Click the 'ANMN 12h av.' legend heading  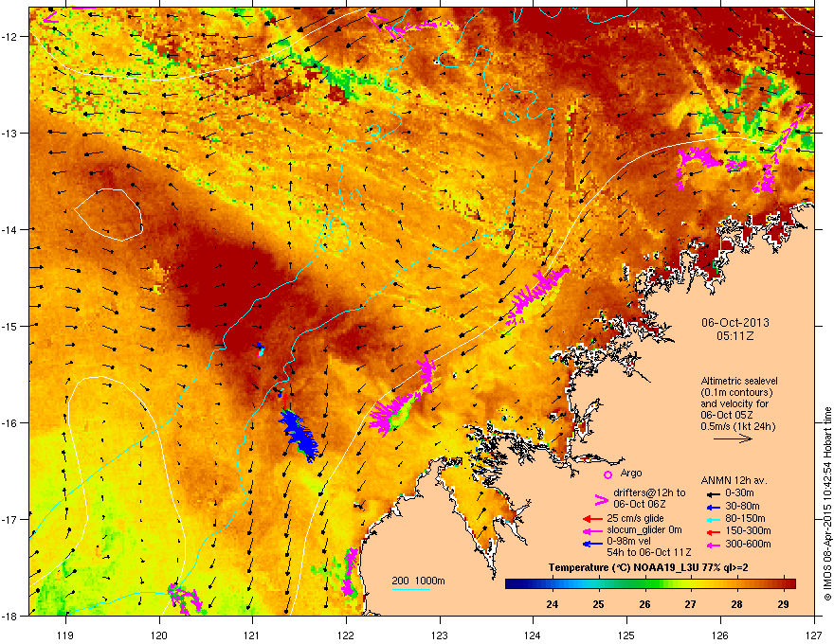pos(734,481)
